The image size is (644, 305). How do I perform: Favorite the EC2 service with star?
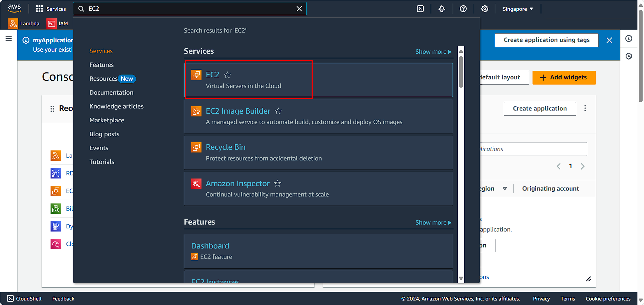pos(227,75)
